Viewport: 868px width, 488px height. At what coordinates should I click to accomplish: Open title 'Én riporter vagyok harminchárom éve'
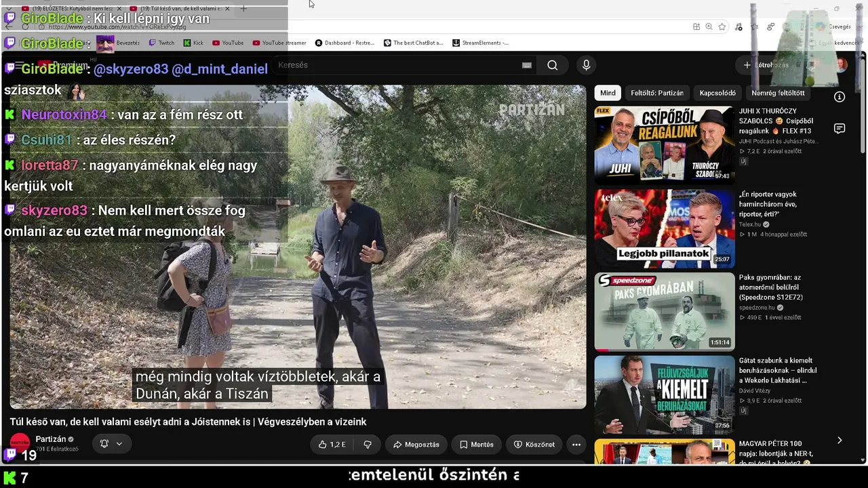pyautogui.click(x=768, y=204)
